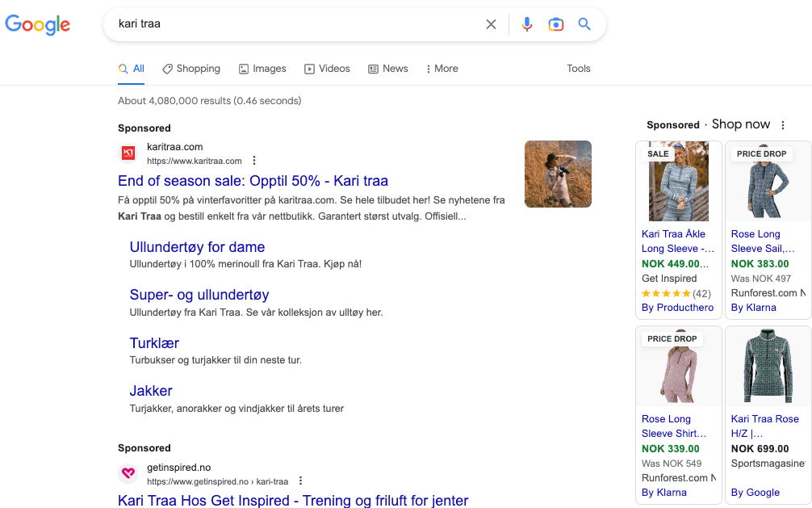812x508 pixels.
Task: Select the All tab
Action: (131, 69)
